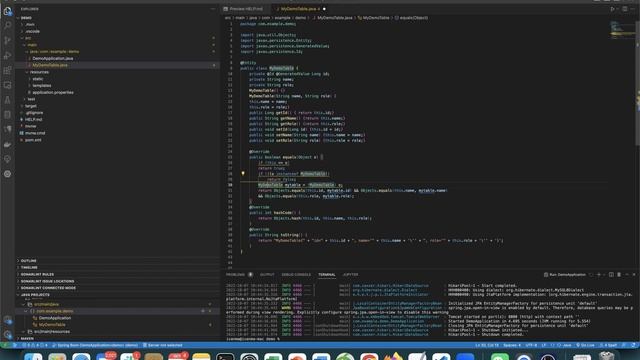Collapse the resources folder

(x=39, y=72)
